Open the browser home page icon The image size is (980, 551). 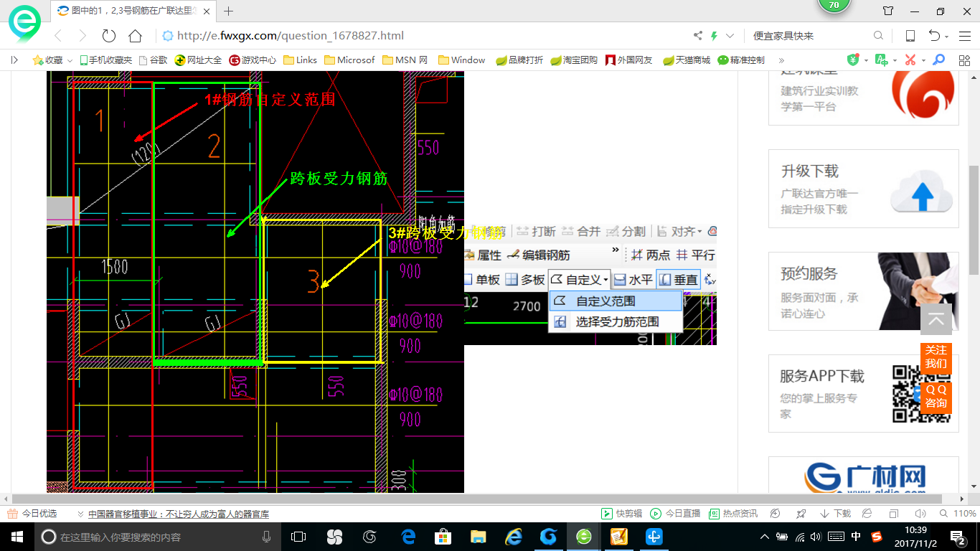(135, 36)
